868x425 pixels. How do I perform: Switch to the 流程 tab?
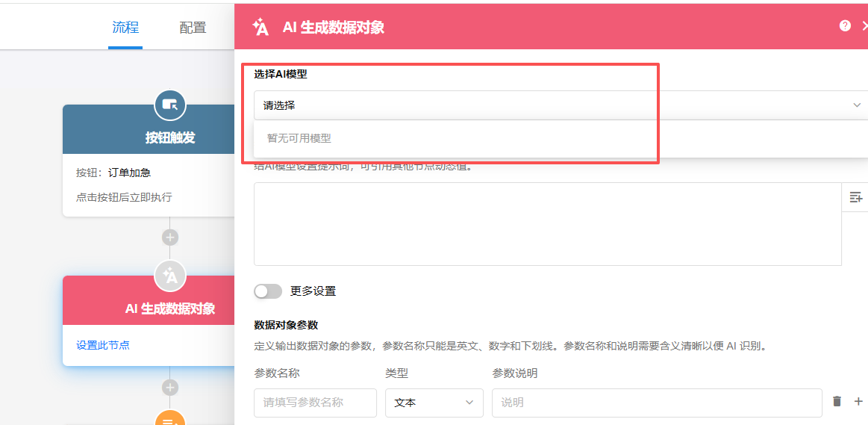(125, 27)
